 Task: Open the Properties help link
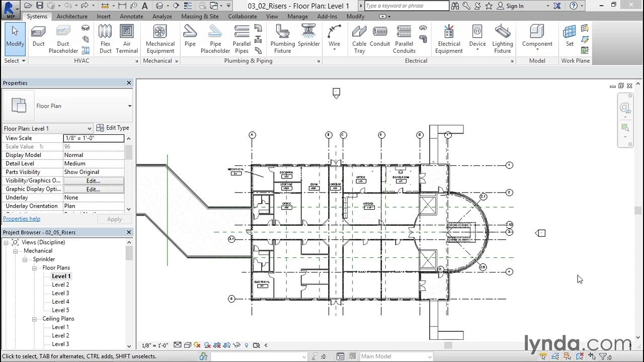pyautogui.click(x=22, y=219)
